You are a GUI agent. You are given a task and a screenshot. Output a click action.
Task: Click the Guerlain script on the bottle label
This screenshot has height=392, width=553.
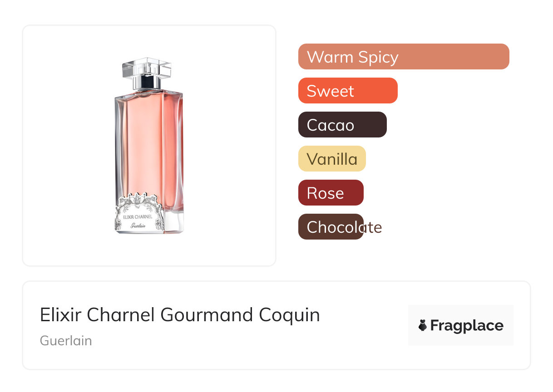[138, 225]
